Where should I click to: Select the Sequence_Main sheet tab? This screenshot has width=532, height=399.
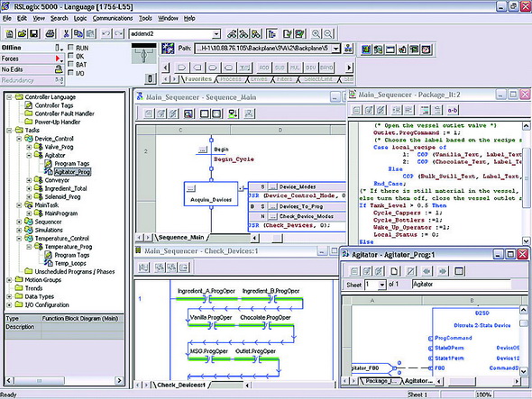181,237
